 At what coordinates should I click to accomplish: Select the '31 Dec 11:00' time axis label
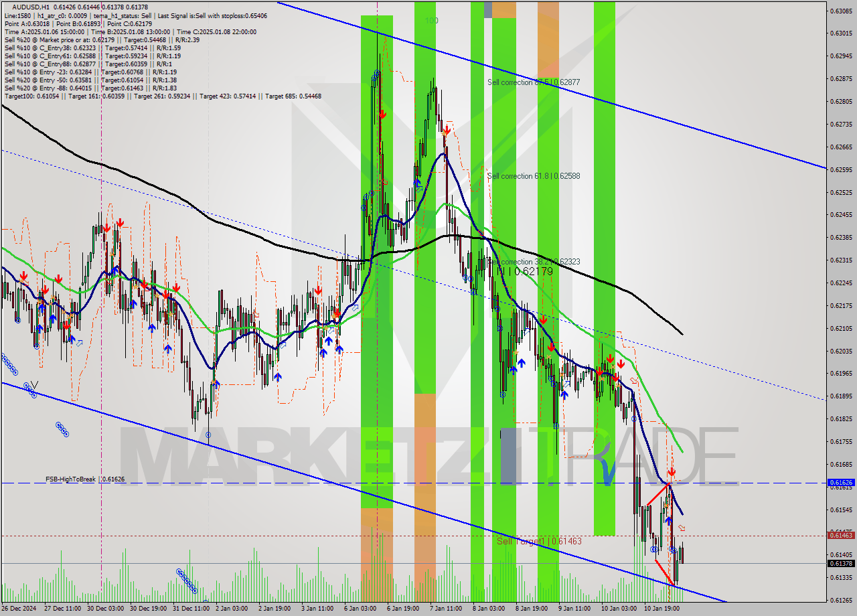click(x=191, y=609)
